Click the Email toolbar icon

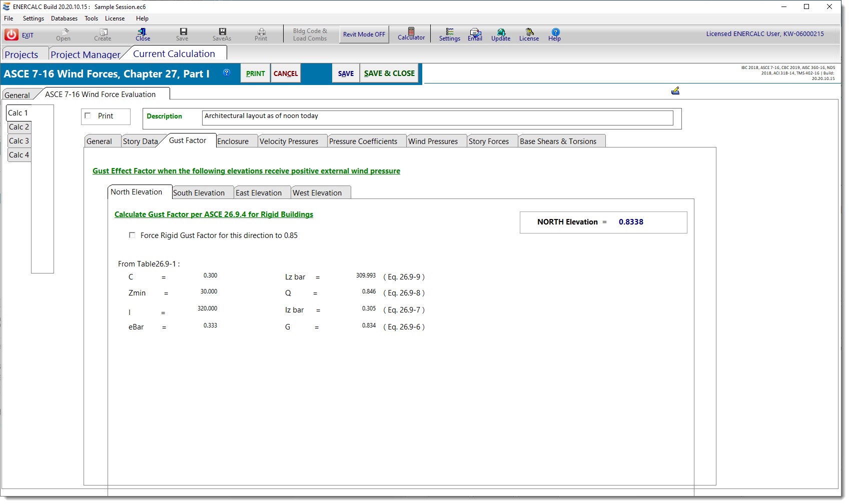(x=475, y=34)
